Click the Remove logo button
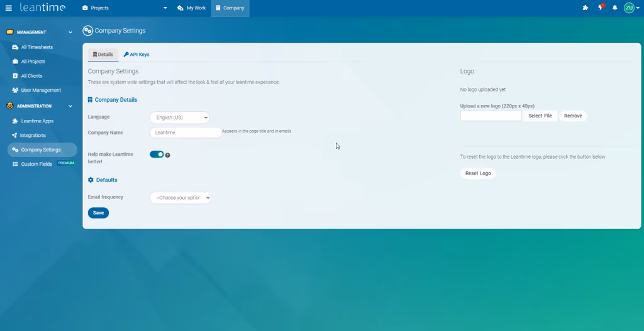The image size is (644, 331). (x=573, y=116)
